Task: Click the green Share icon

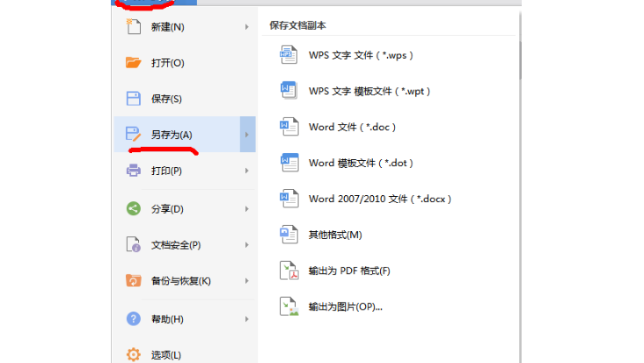Action: 133,208
